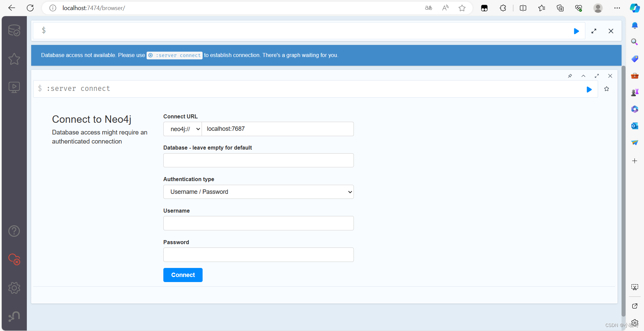Open the Neo4j Guides sidebar icon

coord(14,88)
